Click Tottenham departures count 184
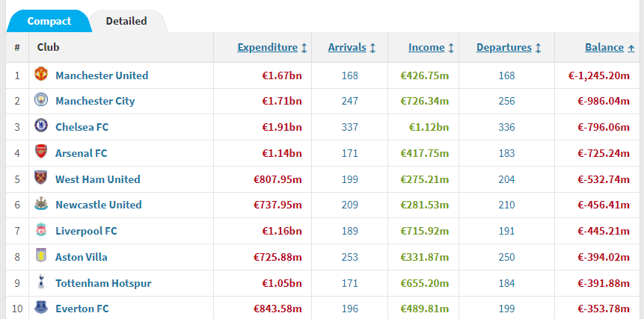The image size is (644, 319). pos(506,283)
